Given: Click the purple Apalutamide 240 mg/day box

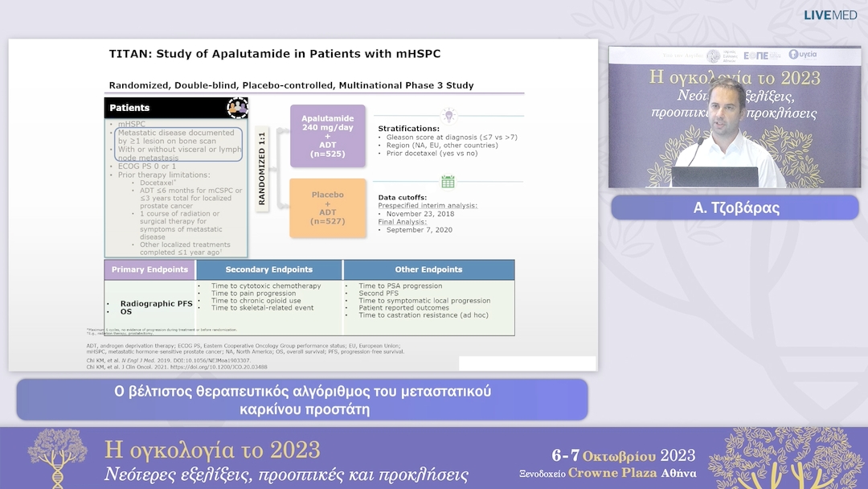Looking at the screenshot, I should point(327,136).
